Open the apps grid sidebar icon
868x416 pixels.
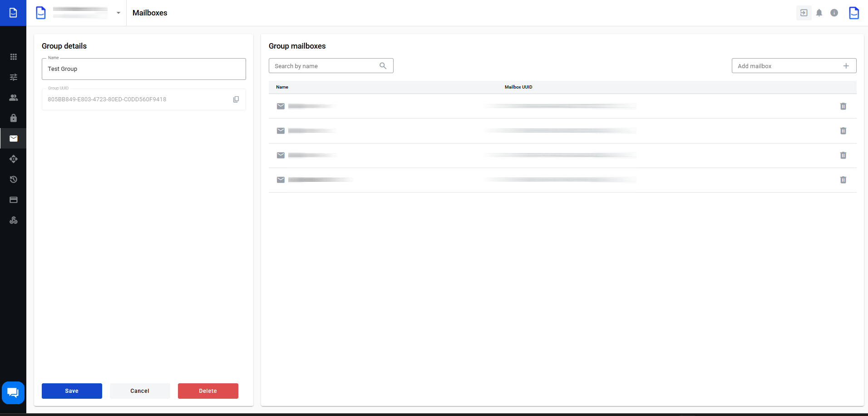tap(14, 57)
